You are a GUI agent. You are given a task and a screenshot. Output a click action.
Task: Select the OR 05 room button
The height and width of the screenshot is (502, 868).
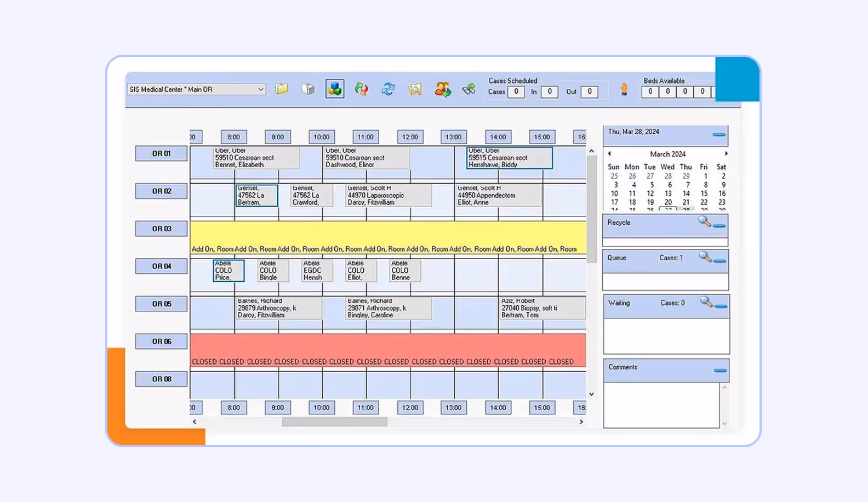click(x=162, y=304)
